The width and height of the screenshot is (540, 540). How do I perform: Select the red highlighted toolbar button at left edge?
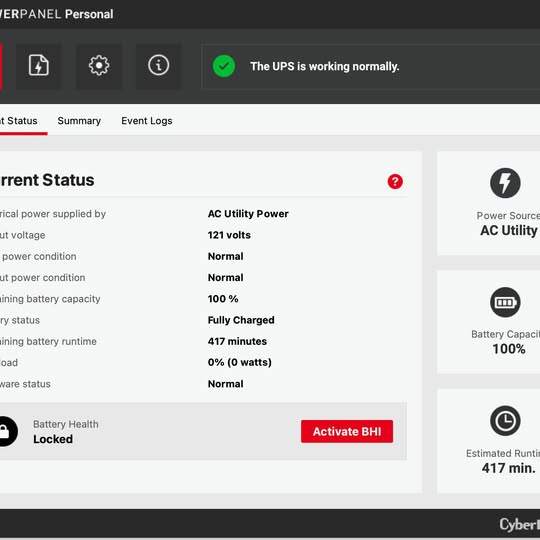(x=1, y=66)
